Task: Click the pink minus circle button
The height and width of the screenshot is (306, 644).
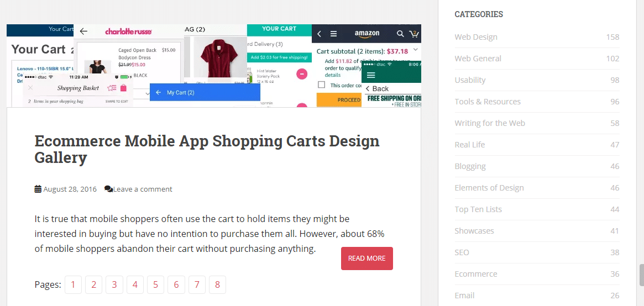Action: click(302, 73)
